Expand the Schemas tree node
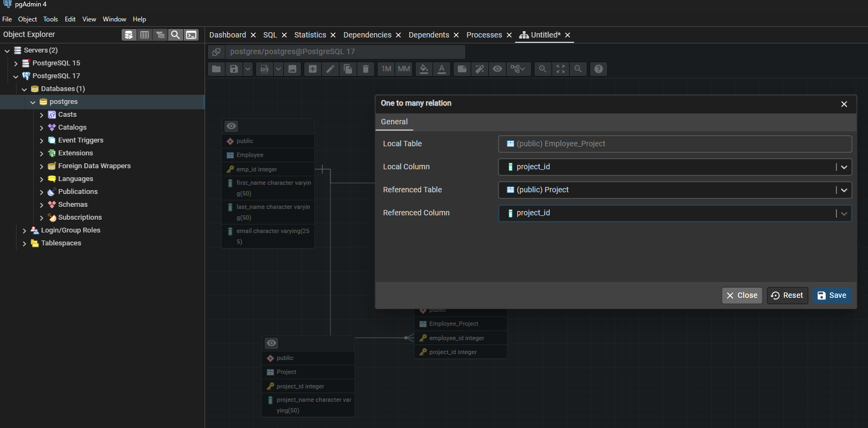 point(42,205)
